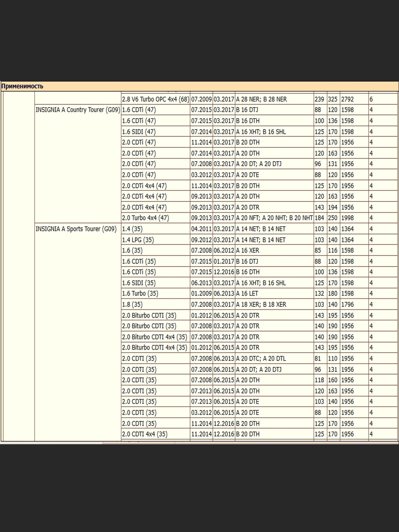The image size is (399, 532).
Task: Click the A 18 XER; B 18 XER cell
Action: tap(261, 304)
